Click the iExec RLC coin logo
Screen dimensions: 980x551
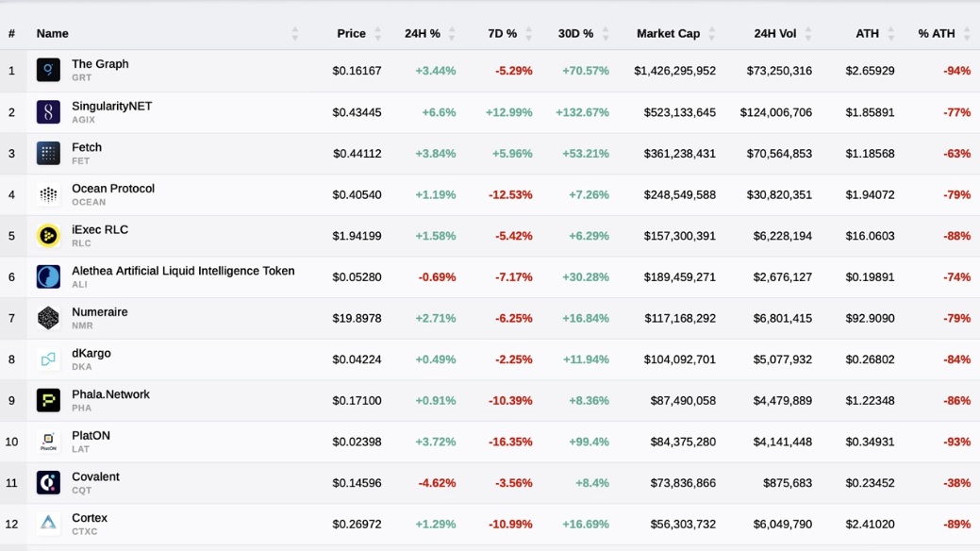click(48, 236)
